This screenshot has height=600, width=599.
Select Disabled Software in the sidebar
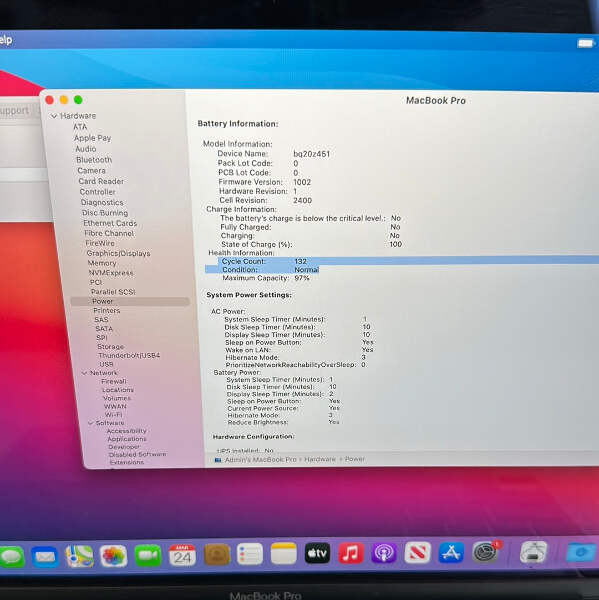click(137, 455)
